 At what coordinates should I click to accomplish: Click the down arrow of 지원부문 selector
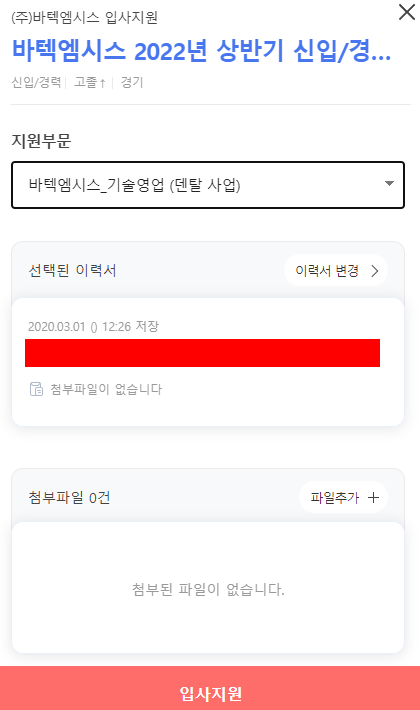click(389, 183)
